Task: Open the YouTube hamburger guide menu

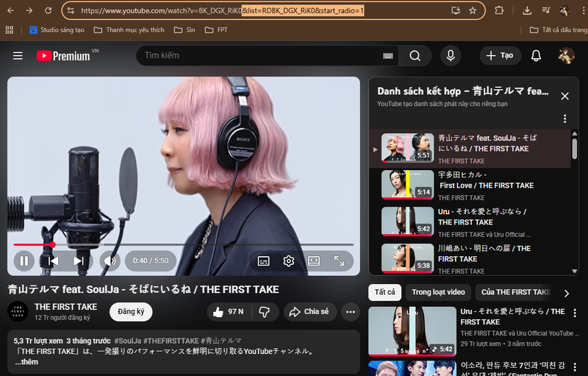Action: 18,56
